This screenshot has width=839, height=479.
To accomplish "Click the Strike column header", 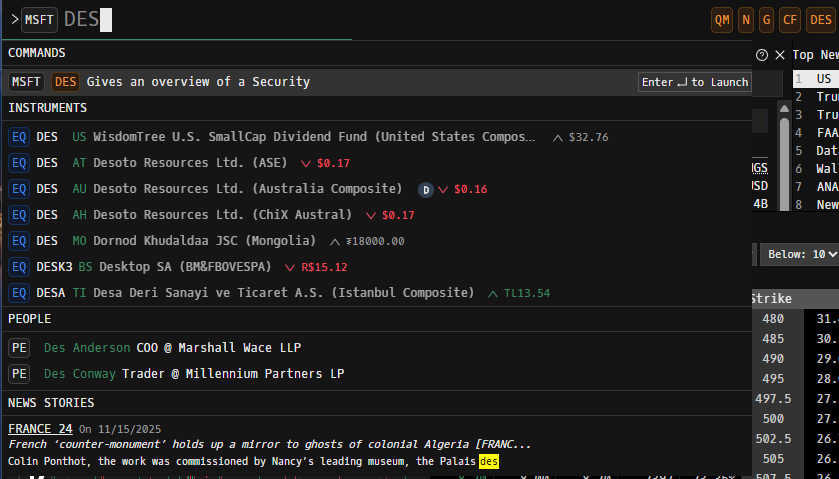I will tap(772, 299).
